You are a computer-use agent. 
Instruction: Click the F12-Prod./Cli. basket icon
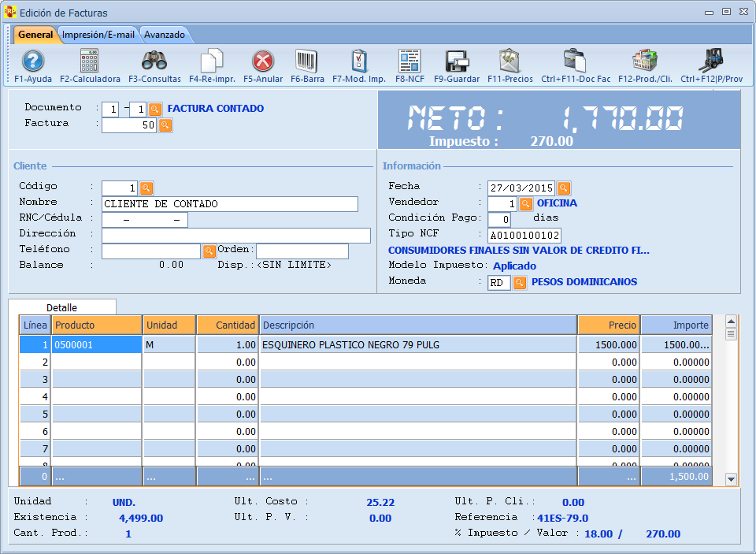(644, 61)
